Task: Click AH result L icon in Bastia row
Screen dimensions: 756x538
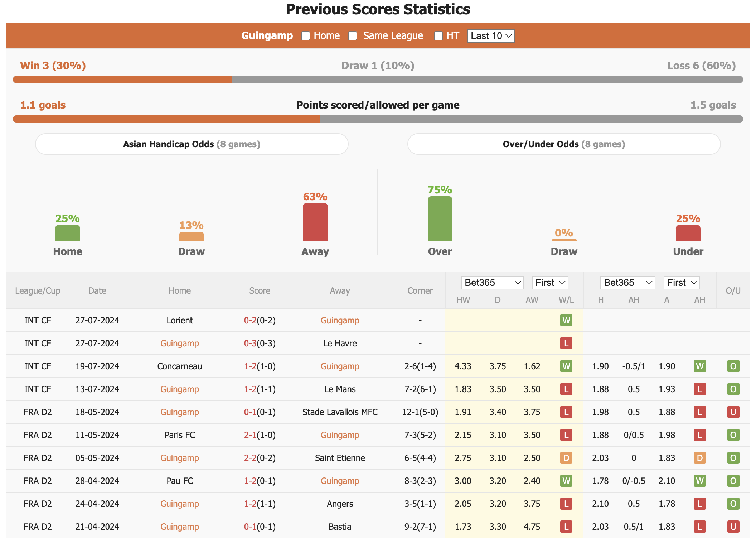Action: coord(700,527)
